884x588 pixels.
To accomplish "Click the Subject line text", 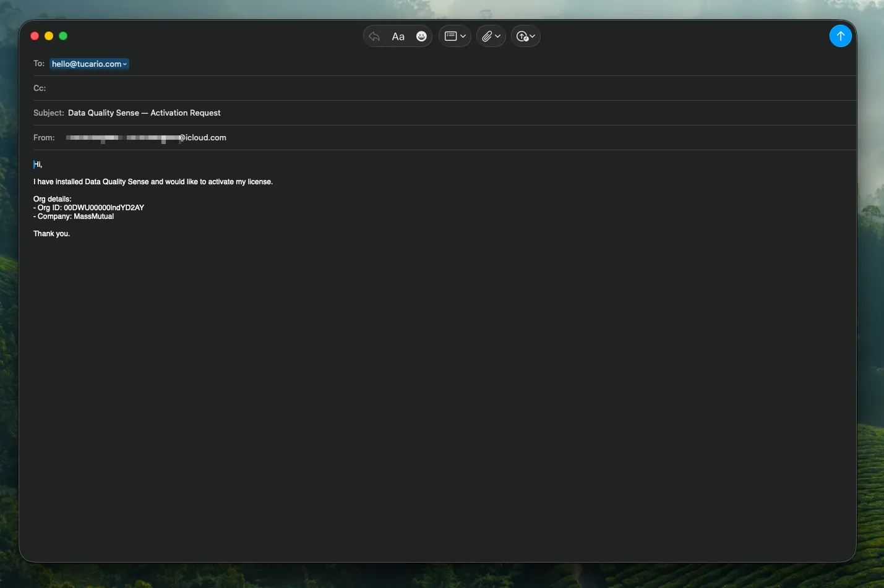I will pos(144,113).
